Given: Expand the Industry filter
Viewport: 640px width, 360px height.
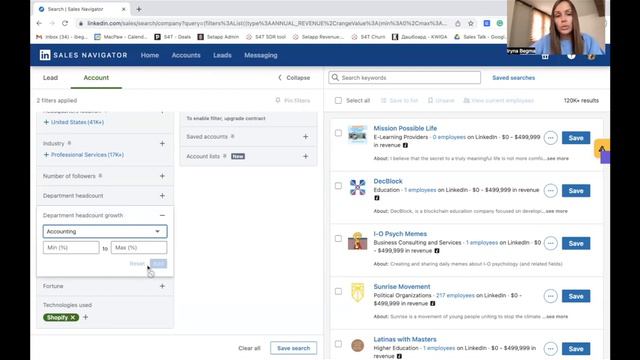Looking at the screenshot, I should coord(162,144).
